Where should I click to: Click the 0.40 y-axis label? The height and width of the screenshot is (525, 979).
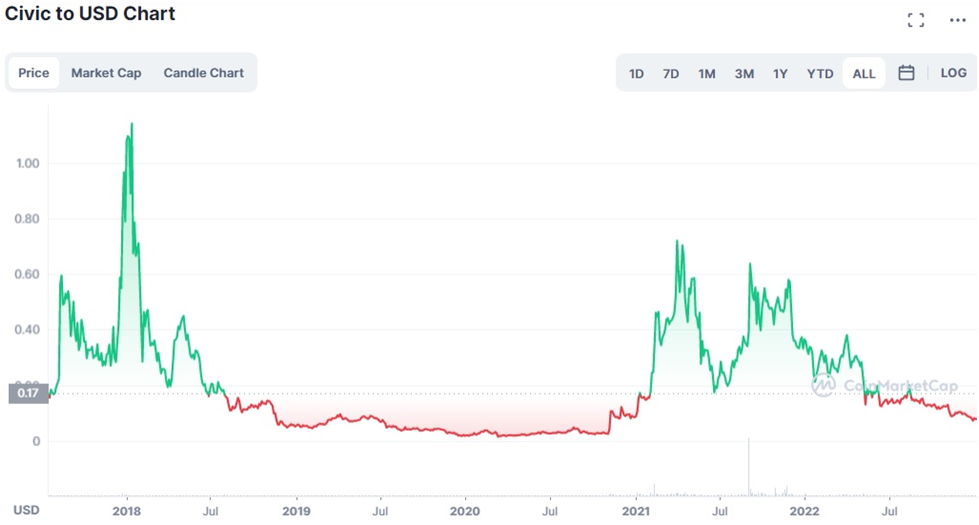click(27, 330)
